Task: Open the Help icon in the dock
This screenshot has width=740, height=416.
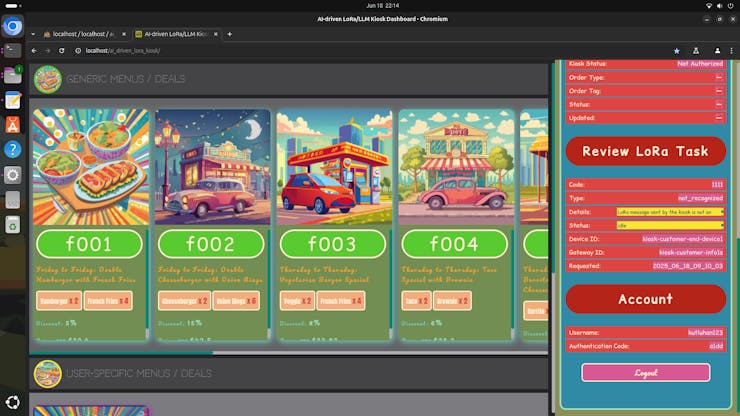Action: pos(13,149)
